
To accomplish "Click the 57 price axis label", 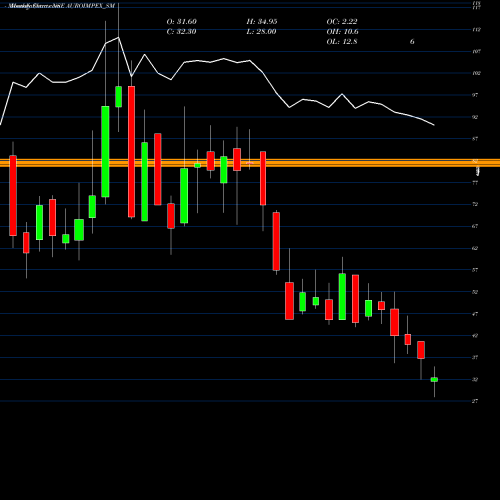I will point(475,270).
